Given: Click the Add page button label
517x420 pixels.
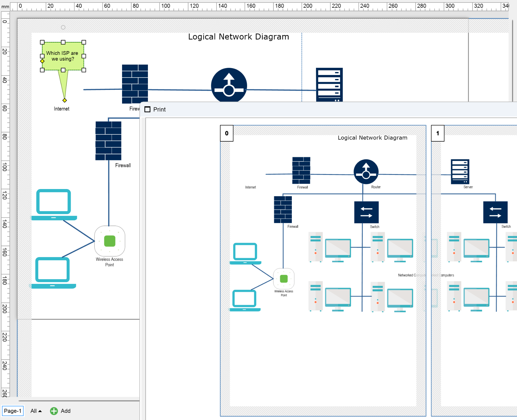Looking at the screenshot, I should tap(66, 411).
